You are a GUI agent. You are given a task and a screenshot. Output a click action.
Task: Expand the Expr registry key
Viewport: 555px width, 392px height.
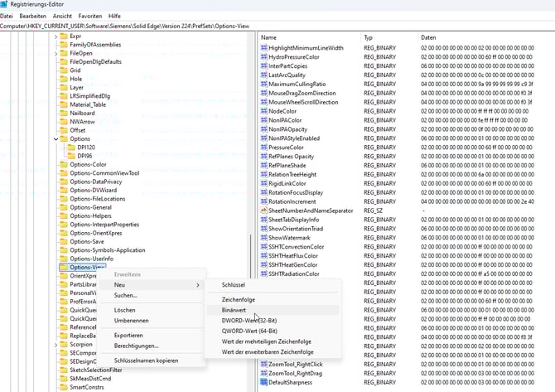click(55, 36)
